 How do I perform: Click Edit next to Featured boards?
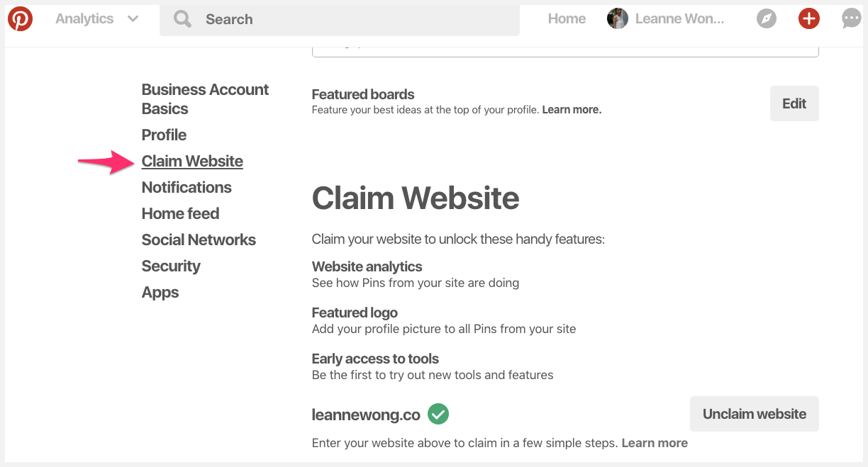pyautogui.click(x=794, y=103)
